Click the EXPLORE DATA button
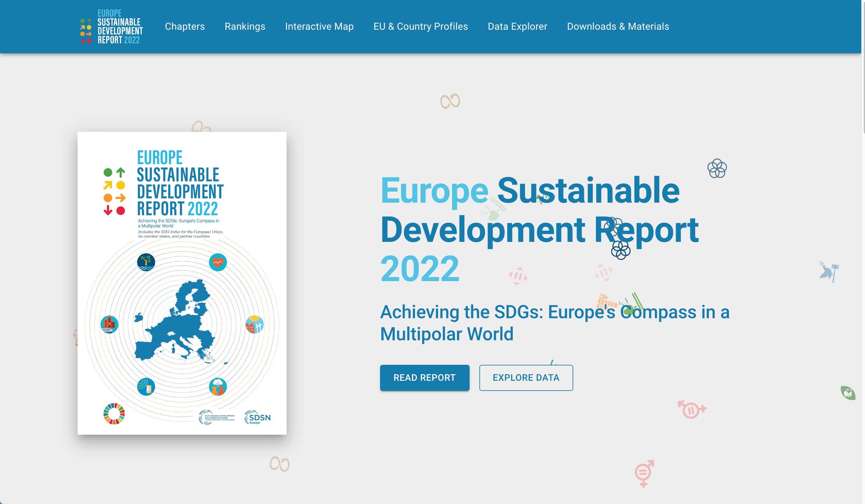This screenshot has width=865, height=504. point(526,378)
